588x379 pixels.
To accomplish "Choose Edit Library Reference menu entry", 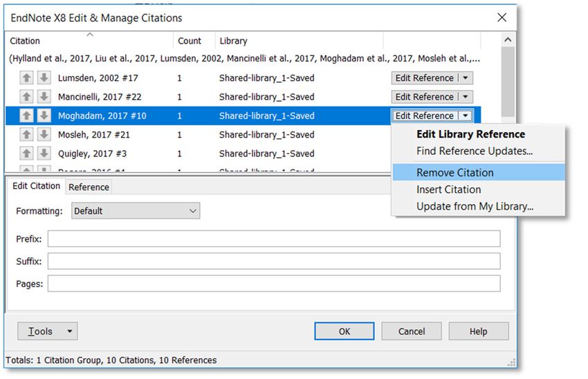I will pyautogui.click(x=478, y=134).
